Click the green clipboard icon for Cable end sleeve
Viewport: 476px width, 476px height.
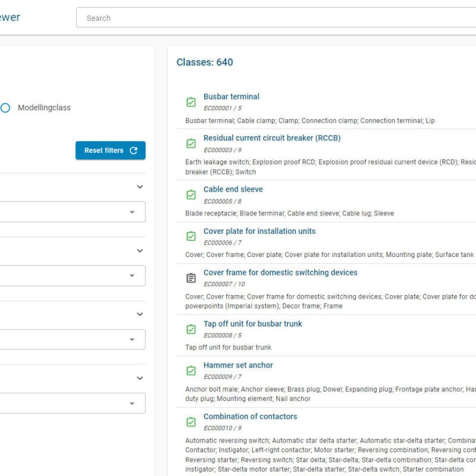190,195
